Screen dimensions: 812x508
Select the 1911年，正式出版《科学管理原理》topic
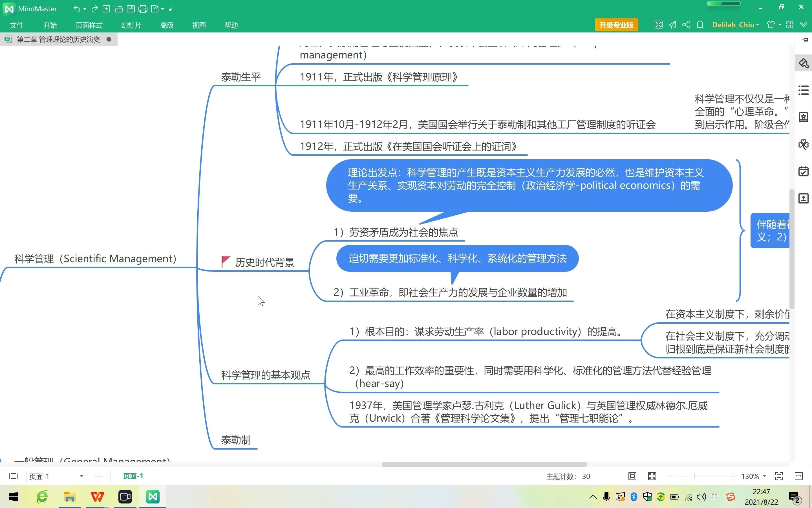pos(379,77)
